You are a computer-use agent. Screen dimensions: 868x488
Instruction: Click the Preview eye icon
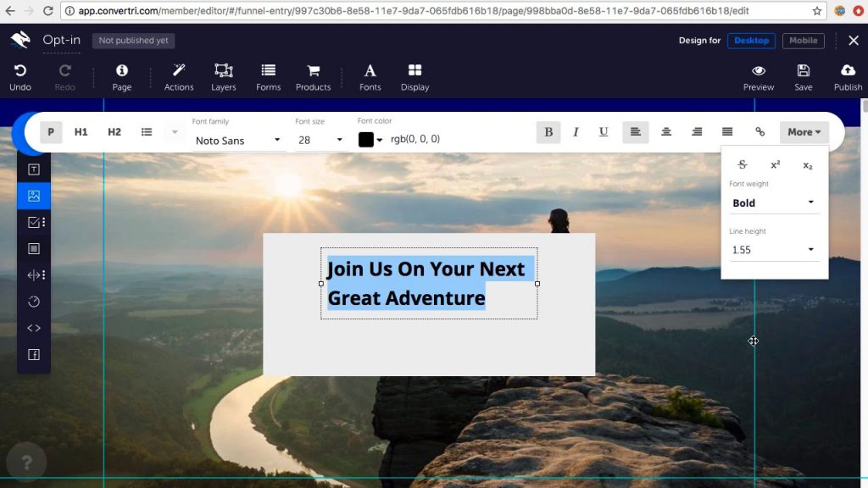coord(758,71)
